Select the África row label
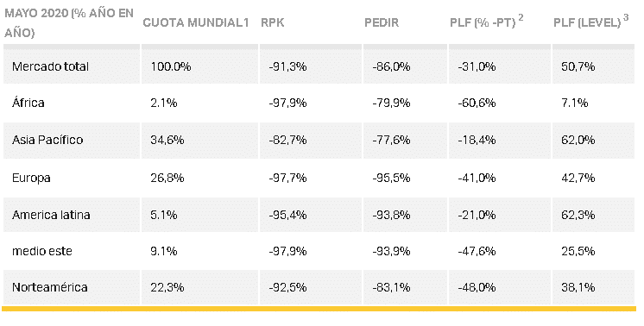The image size is (644, 326). point(28,102)
